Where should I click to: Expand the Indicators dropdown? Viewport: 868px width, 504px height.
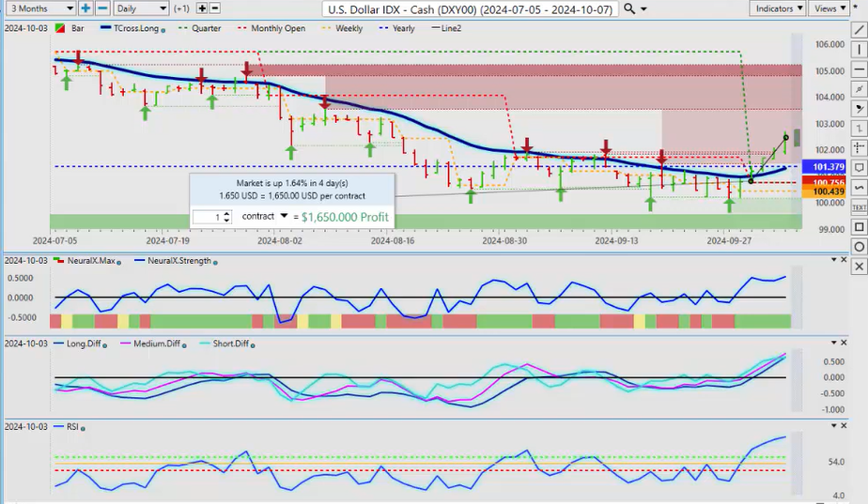[x=777, y=8]
